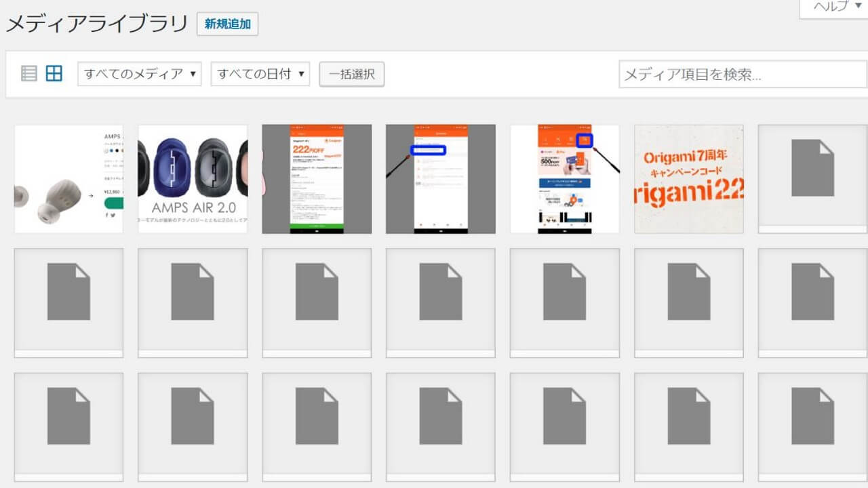The width and height of the screenshot is (868, 488).
Task: Focus the メディア項目を検索 search field
Action: (x=743, y=74)
